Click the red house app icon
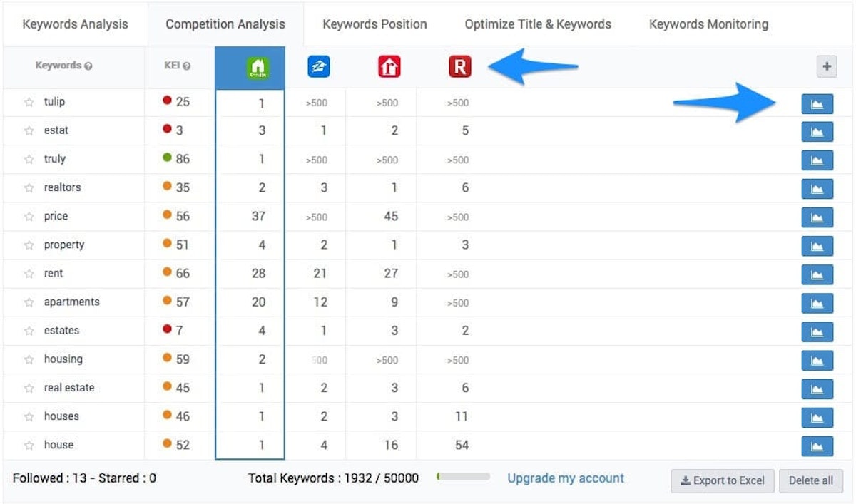The width and height of the screenshot is (856, 504). pyautogui.click(x=389, y=66)
